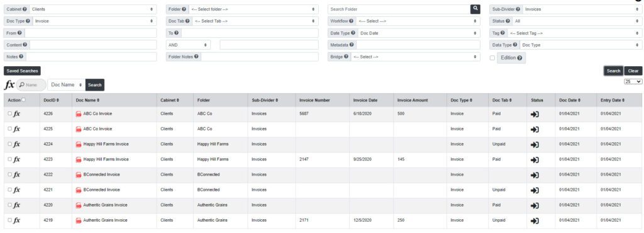644x233 pixels.
Task: Click the status arrow icon for DocID 4220
Action: tap(535, 205)
